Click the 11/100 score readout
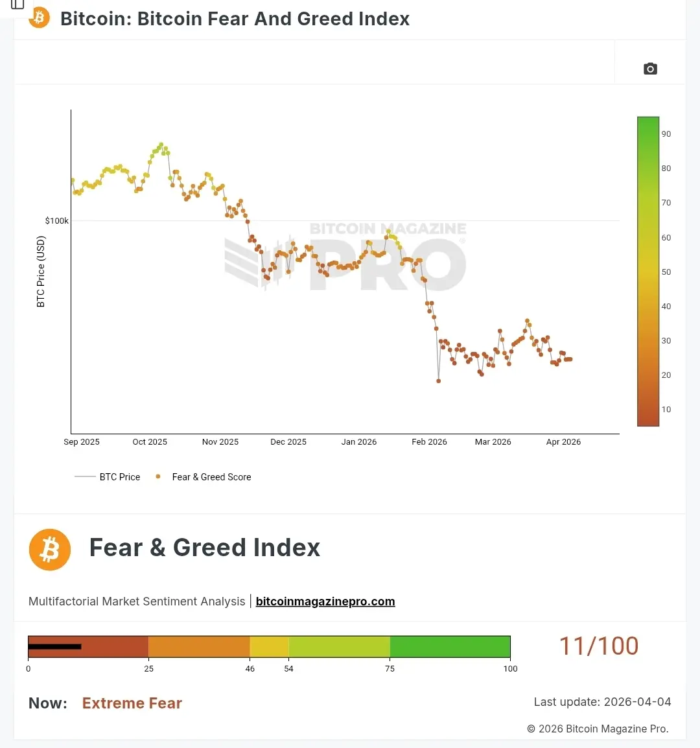This screenshot has height=748, width=700. (x=598, y=646)
